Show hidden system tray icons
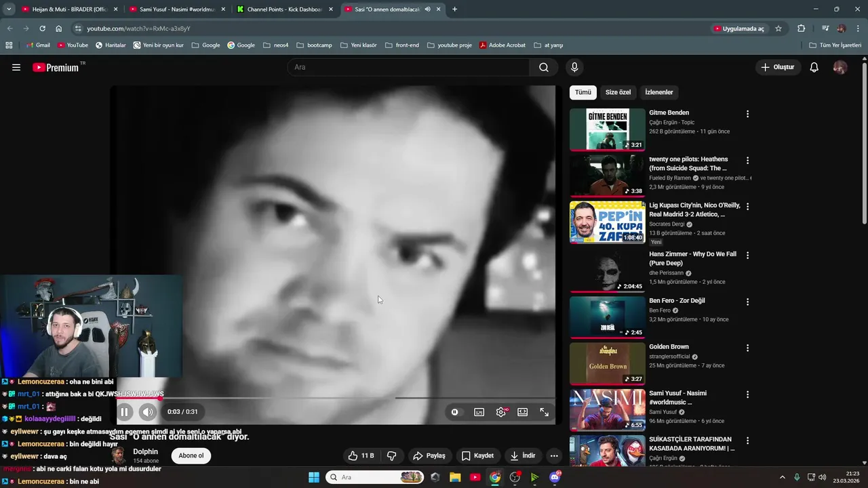868x488 pixels. 782,477
